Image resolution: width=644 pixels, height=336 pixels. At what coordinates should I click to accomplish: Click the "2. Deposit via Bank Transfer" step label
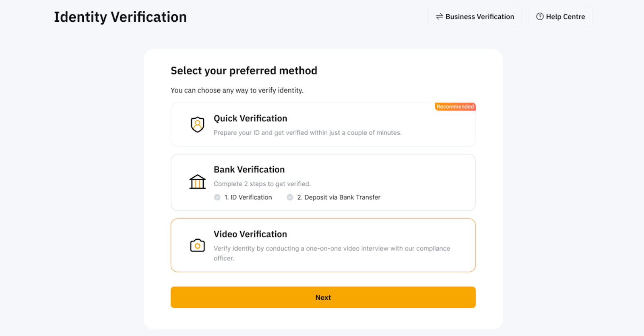tap(339, 197)
